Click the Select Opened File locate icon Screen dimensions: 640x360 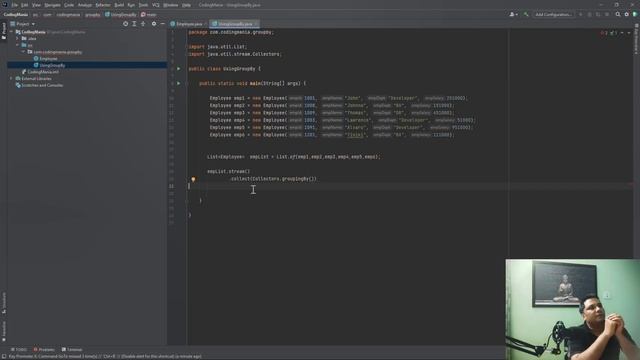pyautogui.click(x=125, y=24)
